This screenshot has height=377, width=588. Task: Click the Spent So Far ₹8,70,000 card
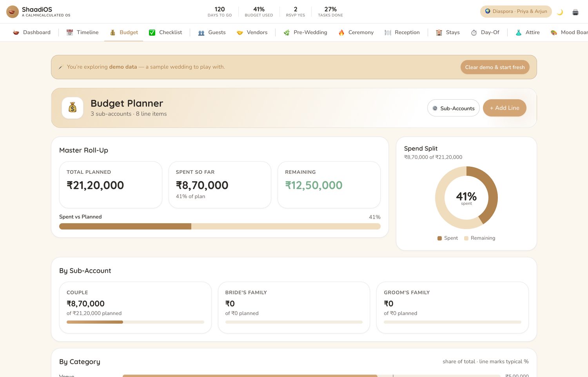(x=220, y=185)
